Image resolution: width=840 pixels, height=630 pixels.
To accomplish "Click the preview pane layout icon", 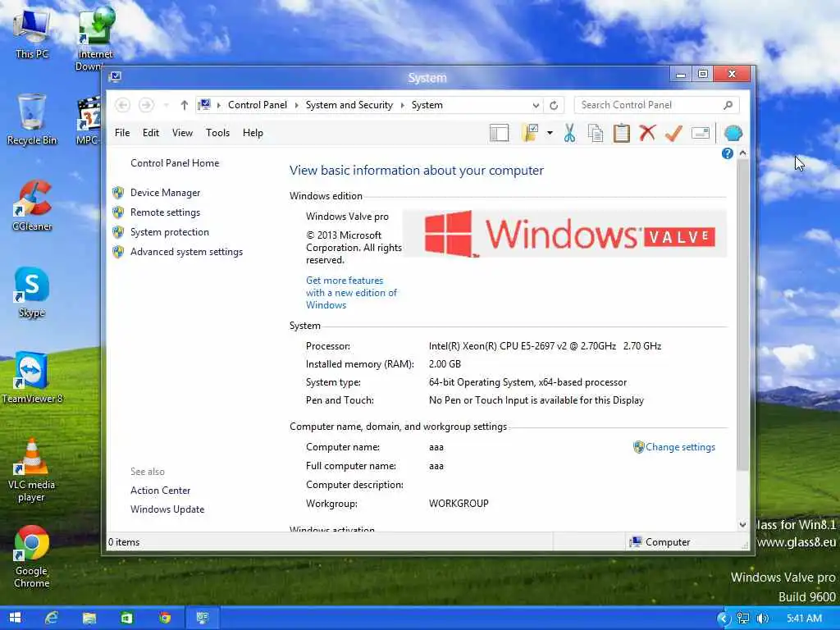I will pos(500,133).
